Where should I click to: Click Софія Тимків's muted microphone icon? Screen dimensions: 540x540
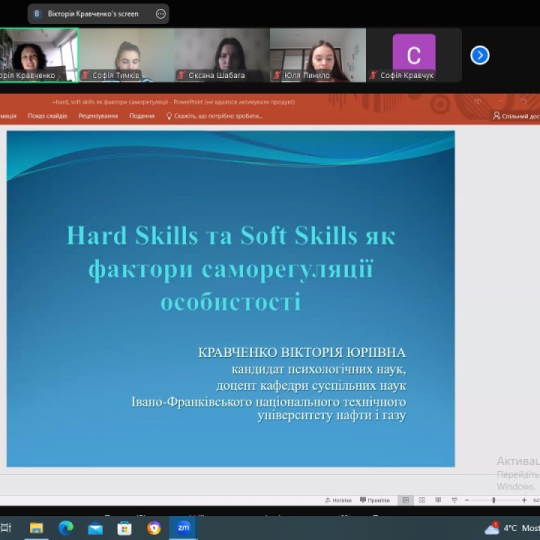pos(85,75)
